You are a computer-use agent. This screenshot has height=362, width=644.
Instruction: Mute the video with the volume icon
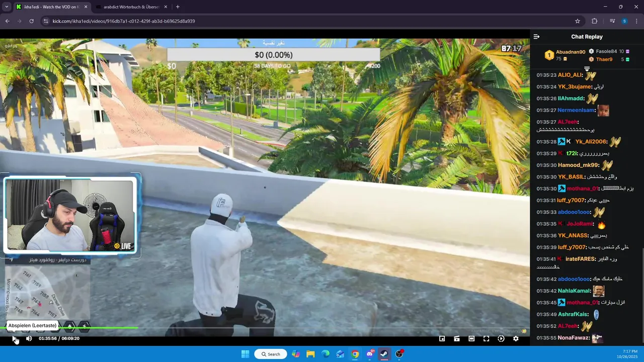[x=29, y=338]
